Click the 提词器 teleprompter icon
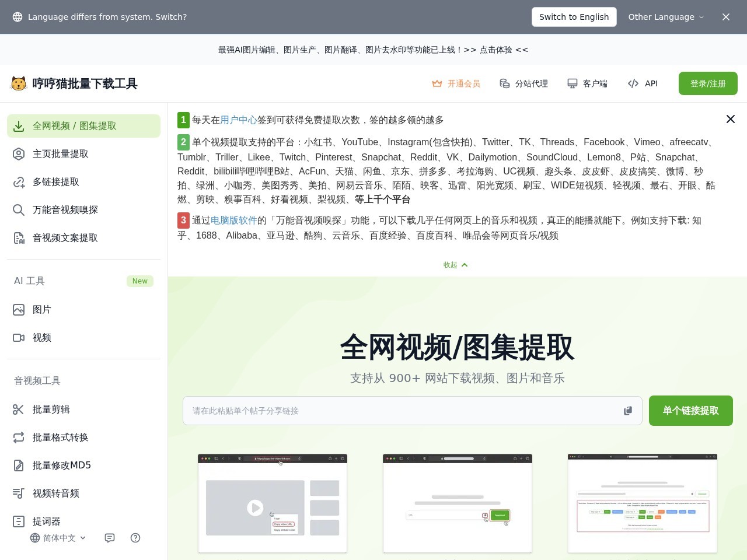This screenshot has height=560, width=747. pyautogui.click(x=19, y=521)
